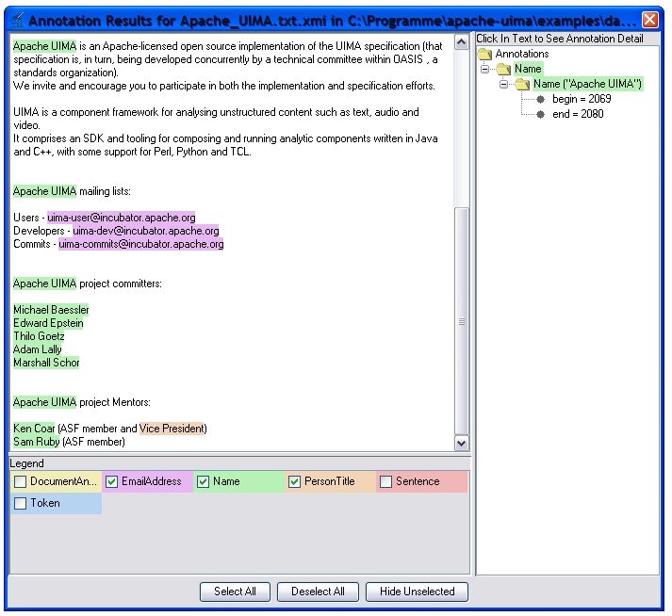Click the Name ("Apache UIMA") folder icon

[522, 84]
